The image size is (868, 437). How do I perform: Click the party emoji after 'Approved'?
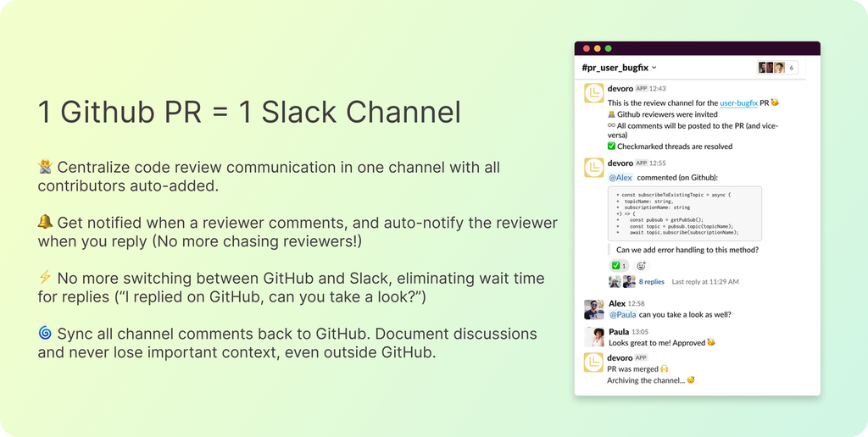[711, 343]
